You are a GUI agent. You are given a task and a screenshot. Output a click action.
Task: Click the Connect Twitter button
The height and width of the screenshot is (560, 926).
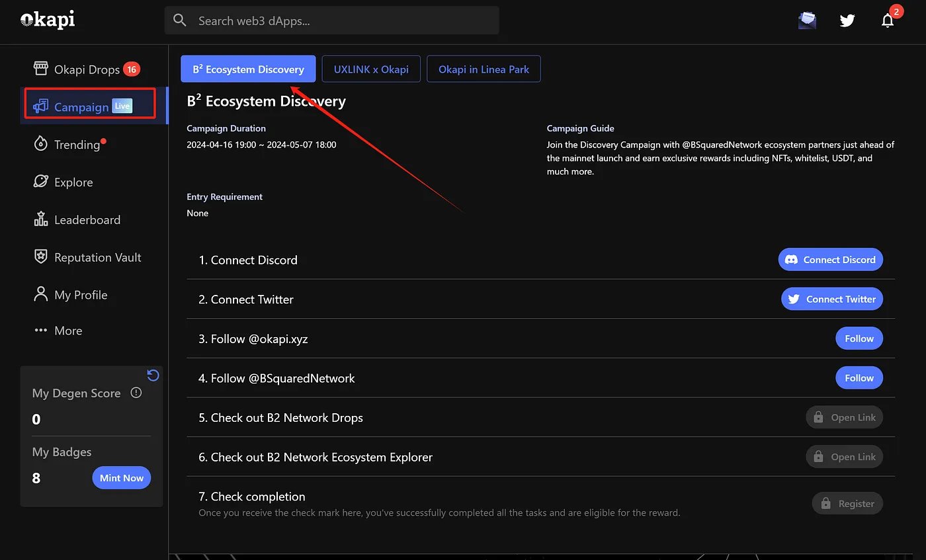coord(831,299)
